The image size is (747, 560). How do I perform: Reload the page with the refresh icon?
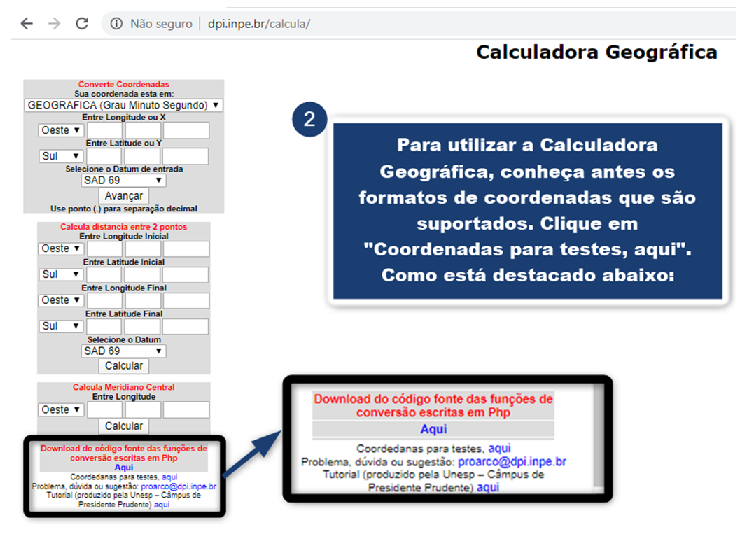click(x=82, y=23)
